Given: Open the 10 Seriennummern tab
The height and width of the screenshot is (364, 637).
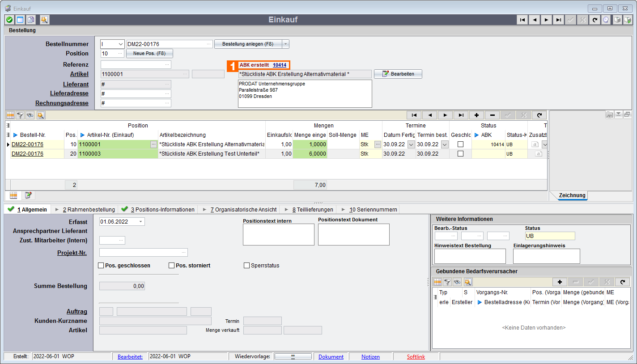Looking at the screenshot, I should tap(369, 210).
